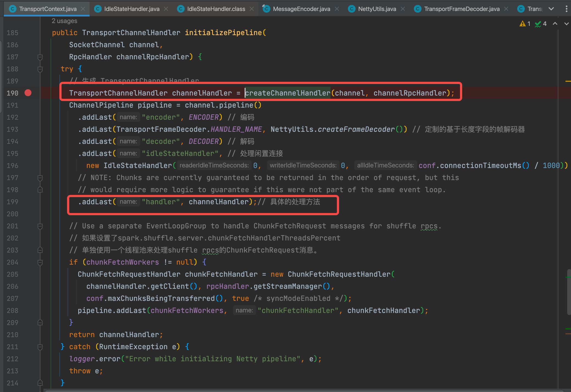Close the IdleStateHandler.java tab
The height and width of the screenshot is (392, 571).
tap(166, 9)
